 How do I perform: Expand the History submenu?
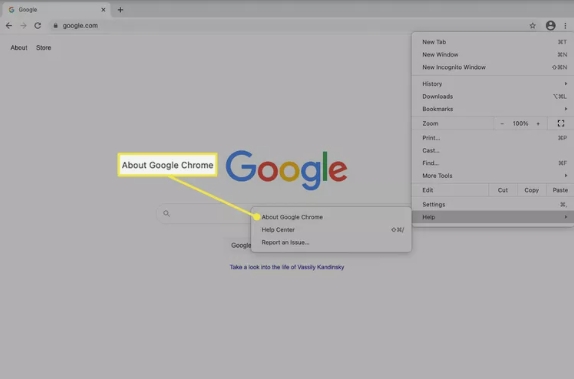click(x=493, y=84)
